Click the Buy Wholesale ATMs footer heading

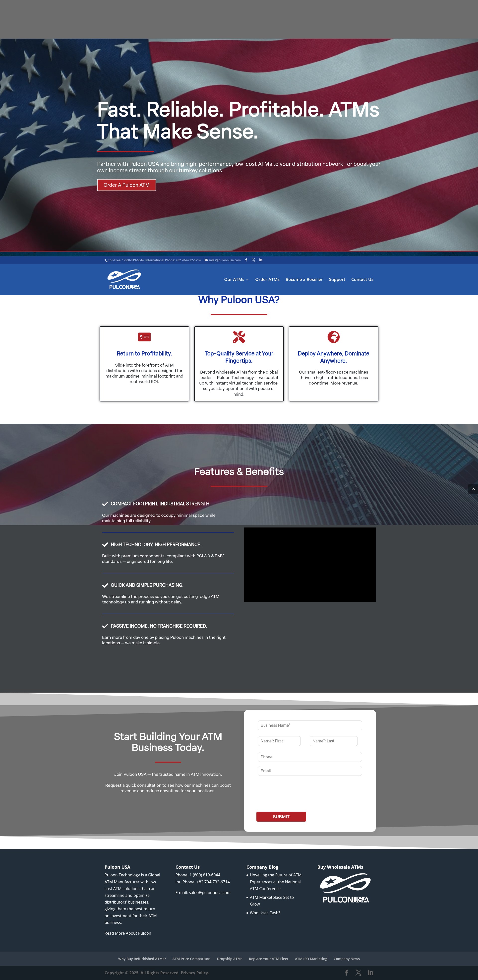click(x=340, y=867)
